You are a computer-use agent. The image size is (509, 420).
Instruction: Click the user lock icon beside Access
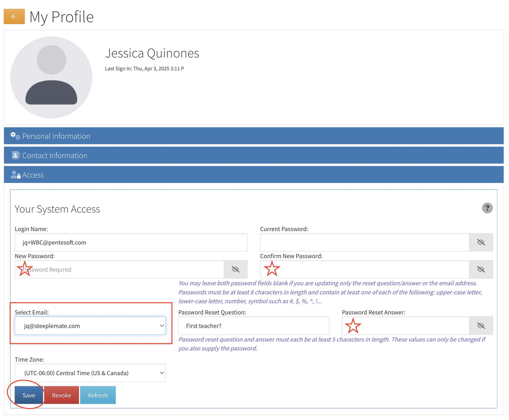point(15,175)
